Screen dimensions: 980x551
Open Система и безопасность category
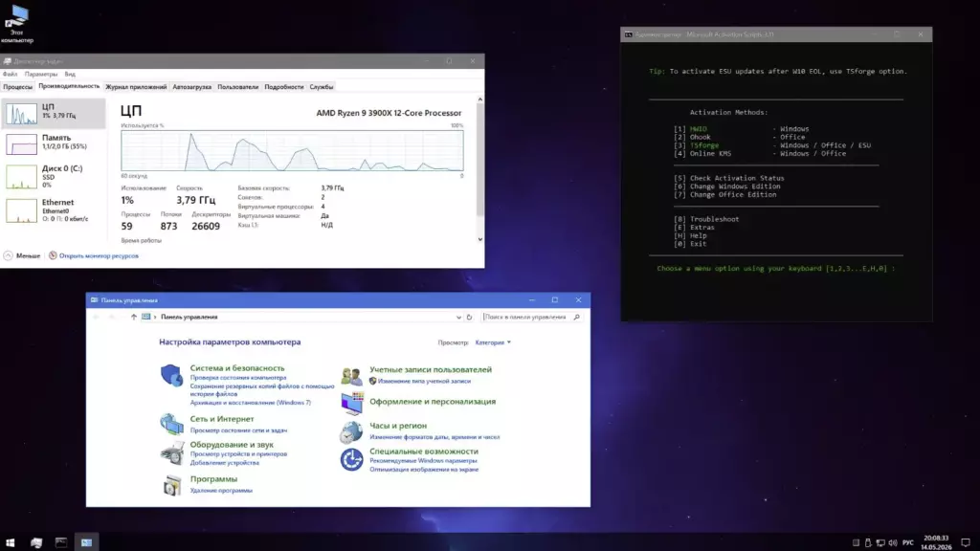pyautogui.click(x=237, y=368)
